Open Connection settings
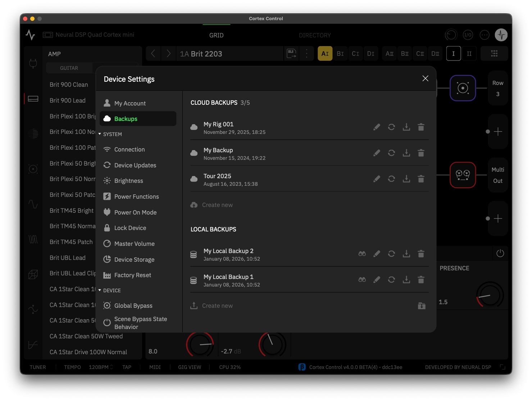This screenshot has height=401, width=532. (138, 149)
